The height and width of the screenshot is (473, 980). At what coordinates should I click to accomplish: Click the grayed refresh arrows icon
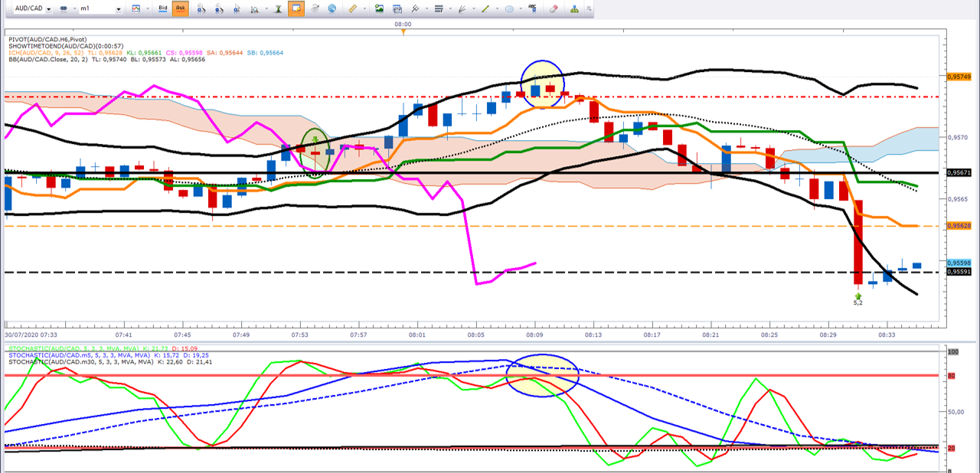click(x=315, y=8)
